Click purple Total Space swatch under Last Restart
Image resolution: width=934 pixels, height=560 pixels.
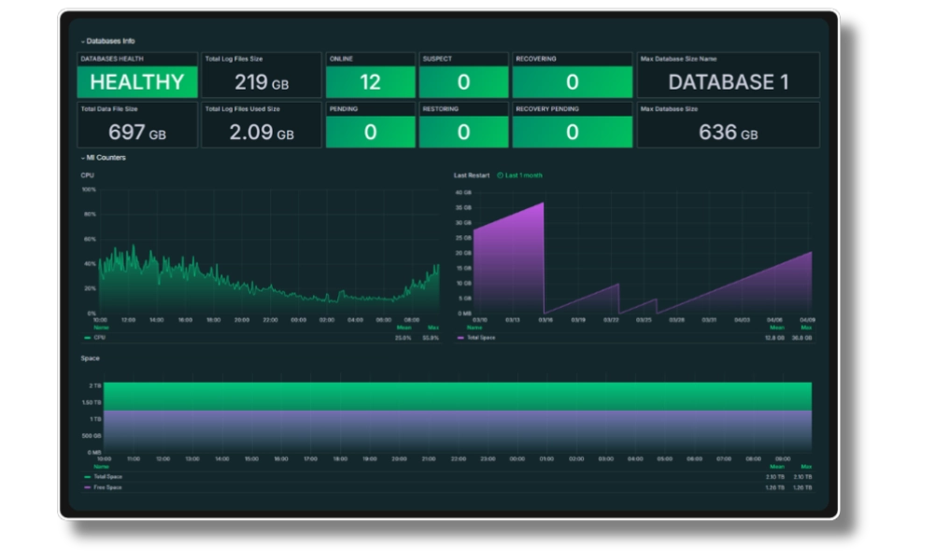(460, 337)
